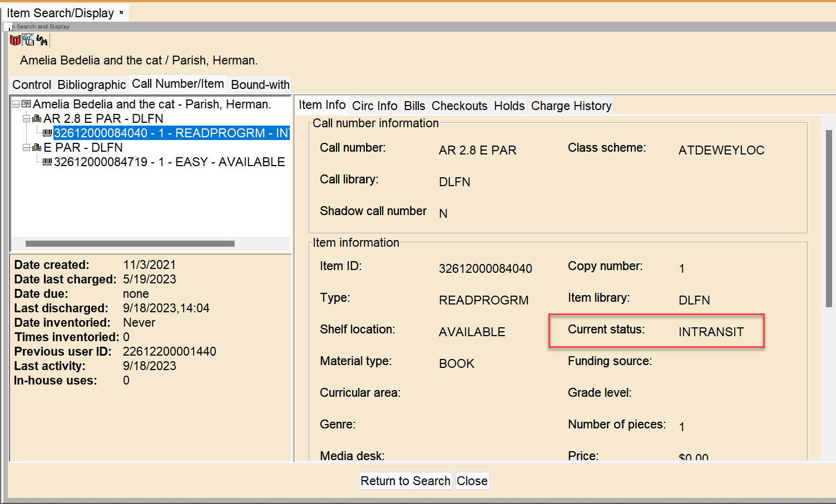Open the Holds tab

pyautogui.click(x=509, y=106)
